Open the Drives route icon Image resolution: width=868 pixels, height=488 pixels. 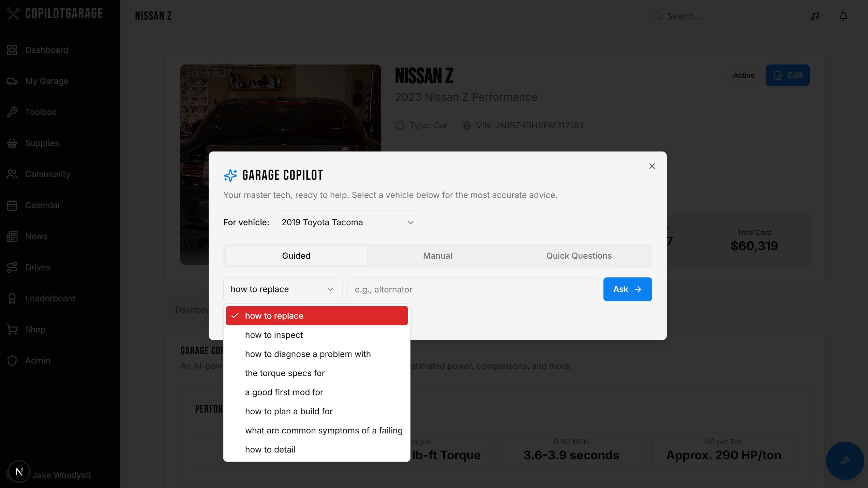12,267
